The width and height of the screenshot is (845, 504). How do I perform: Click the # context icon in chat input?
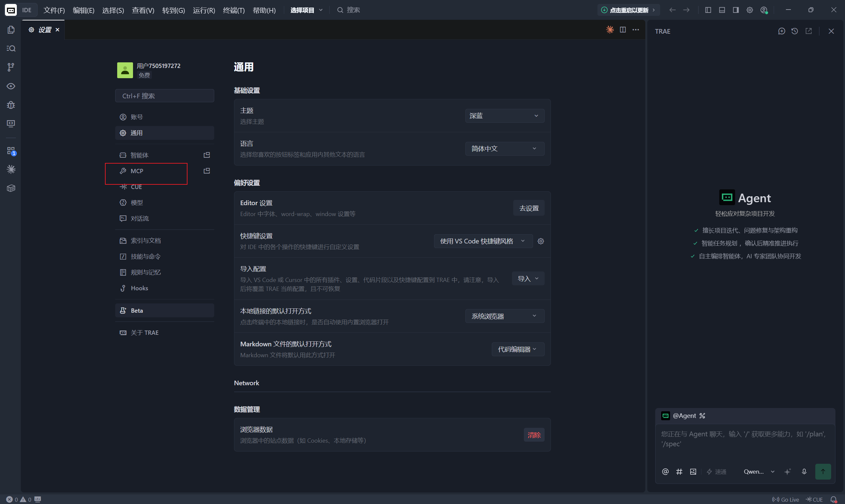pyautogui.click(x=679, y=471)
